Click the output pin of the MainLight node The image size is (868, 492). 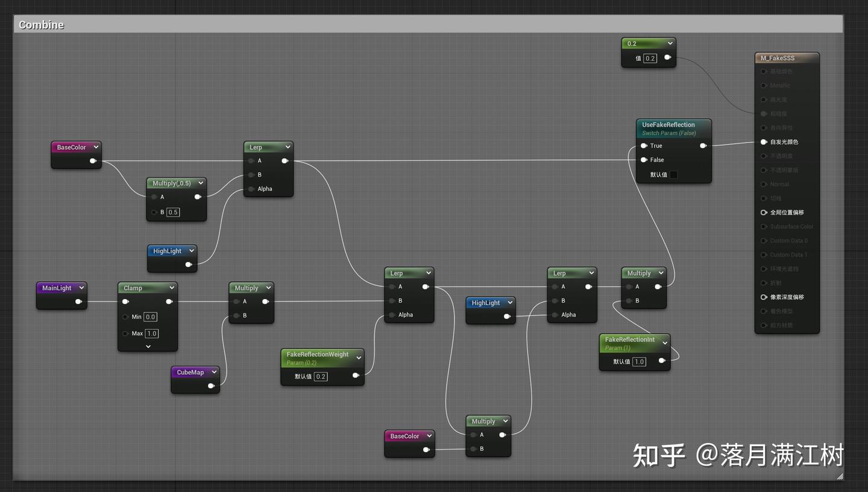[x=78, y=301]
